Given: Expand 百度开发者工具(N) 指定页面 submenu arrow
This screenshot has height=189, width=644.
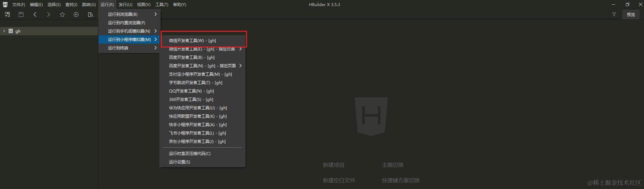Looking at the screenshot, I should click(240, 66).
